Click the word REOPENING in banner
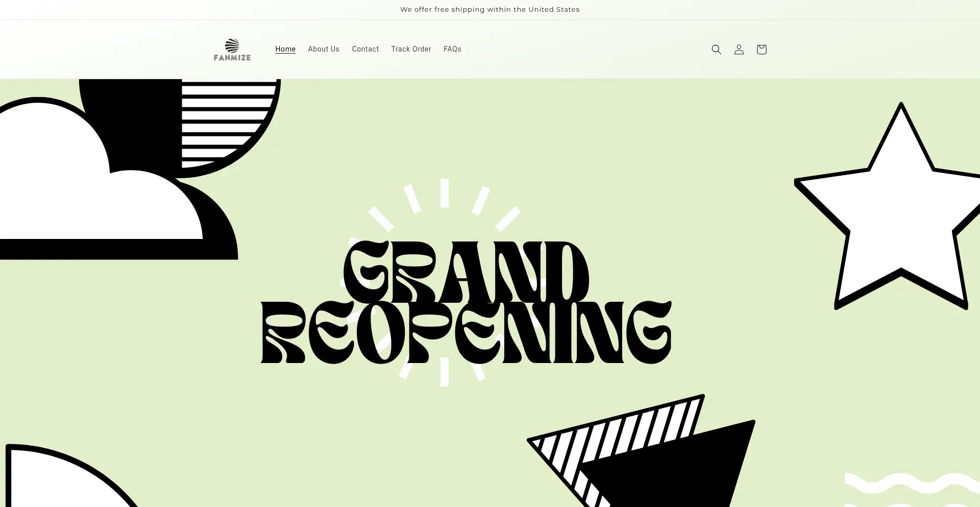The image size is (980, 507). click(465, 333)
